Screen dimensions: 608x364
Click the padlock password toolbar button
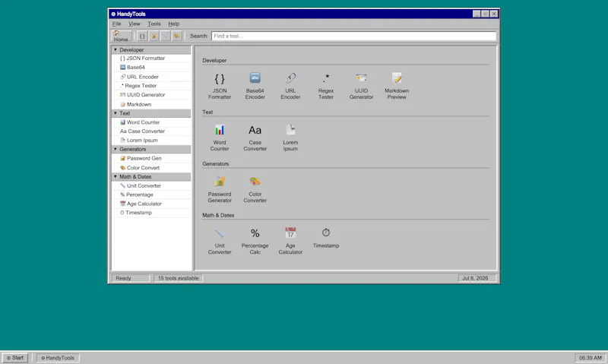(154, 36)
